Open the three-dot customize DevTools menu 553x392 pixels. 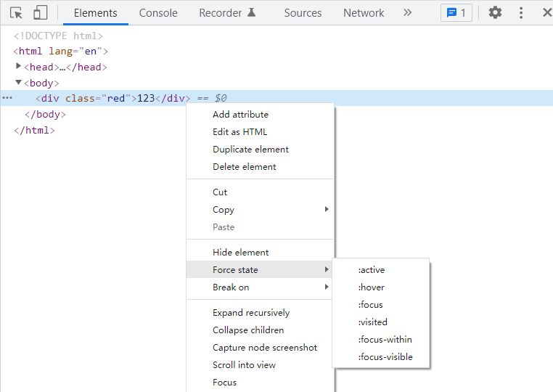[521, 12]
